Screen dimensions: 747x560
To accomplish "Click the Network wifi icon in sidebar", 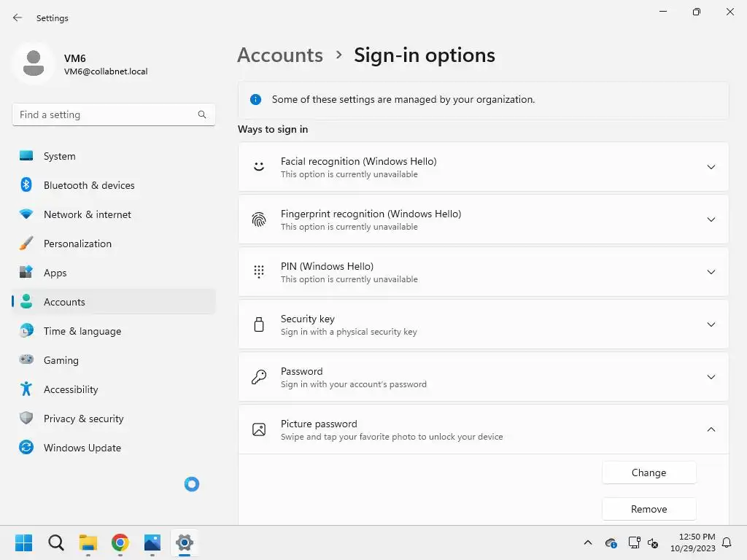I will coord(26,214).
